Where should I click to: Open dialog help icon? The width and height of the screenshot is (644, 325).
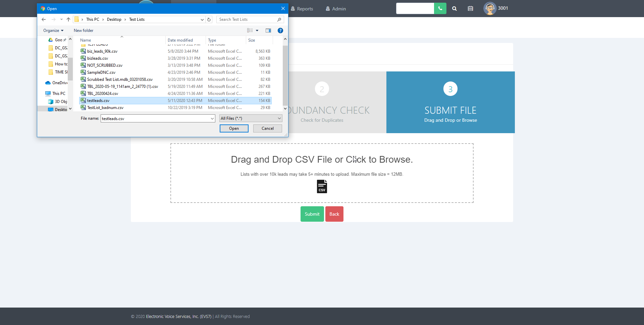[280, 31]
